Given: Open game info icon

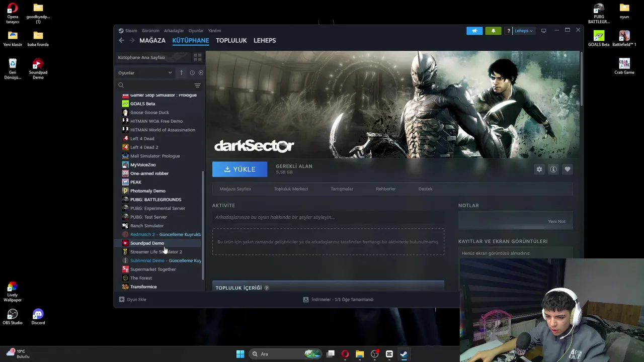Looking at the screenshot, I should pos(553,169).
